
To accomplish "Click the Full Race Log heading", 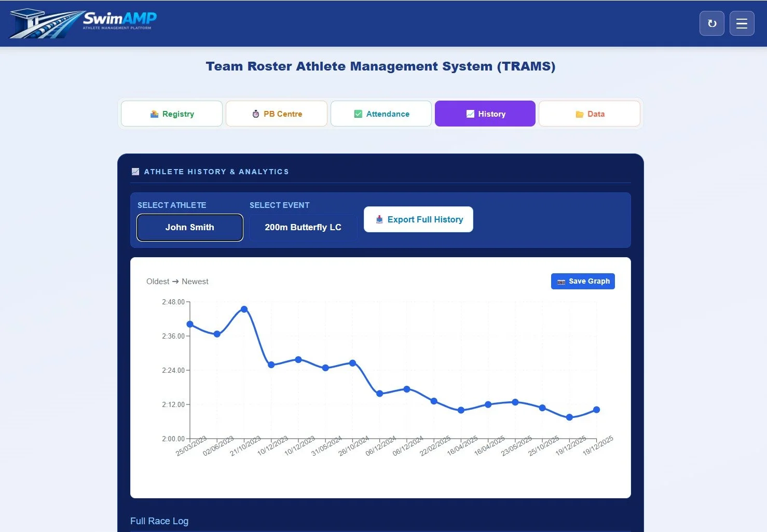I will pyautogui.click(x=159, y=521).
